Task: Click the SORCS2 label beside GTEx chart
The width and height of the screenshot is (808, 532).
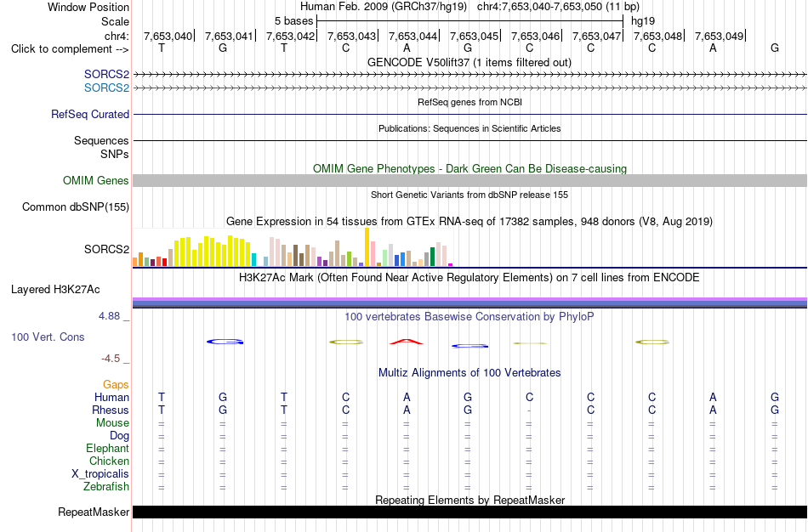Action: pyautogui.click(x=106, y=249)
